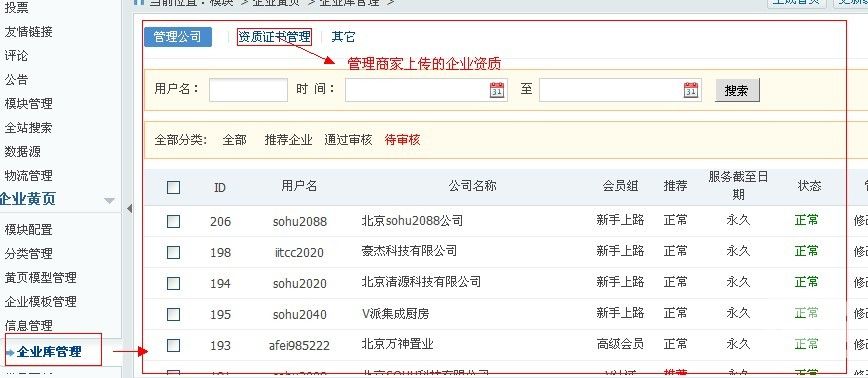Open 数据源 in the sidebar
This screenshot has height=378, width=868.
(22, 152)
